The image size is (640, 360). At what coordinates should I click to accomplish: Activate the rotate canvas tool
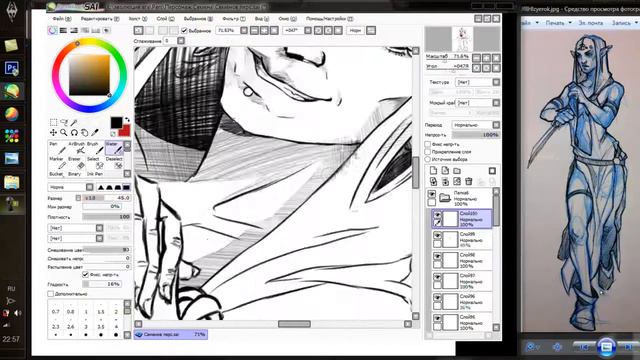point(74,133)
